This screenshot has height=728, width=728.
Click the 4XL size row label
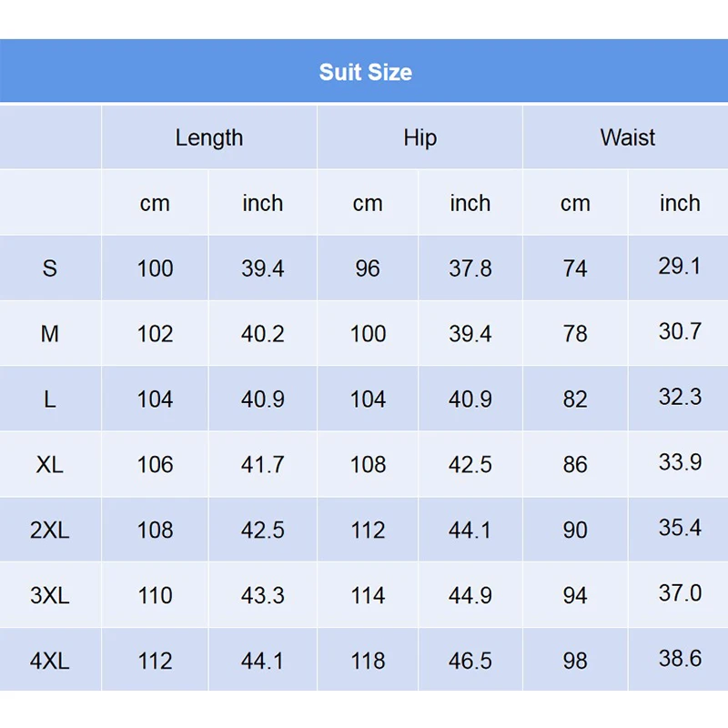[x=50, y=662]
